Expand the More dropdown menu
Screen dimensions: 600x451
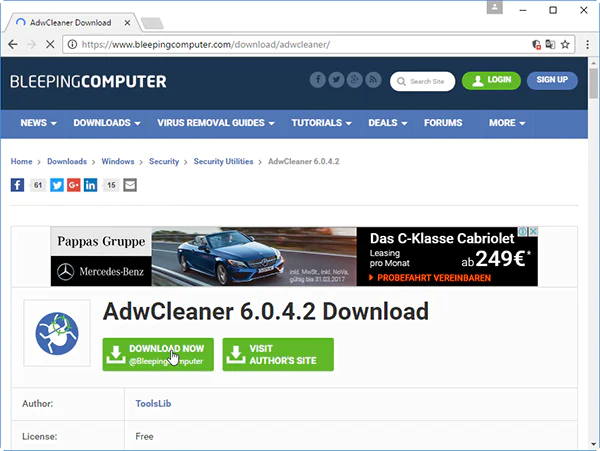click(x=507, y=123)
